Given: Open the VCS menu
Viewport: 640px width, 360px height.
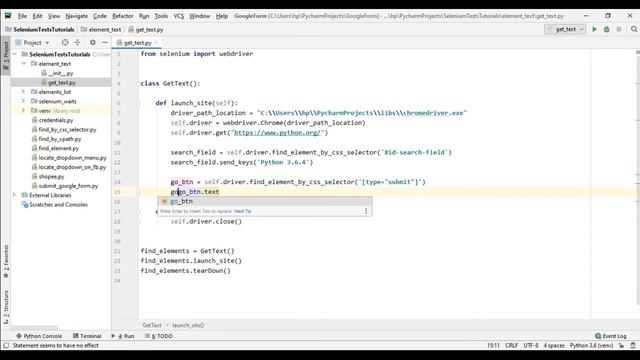Looking at the screenshot, I should coord(179,16).
